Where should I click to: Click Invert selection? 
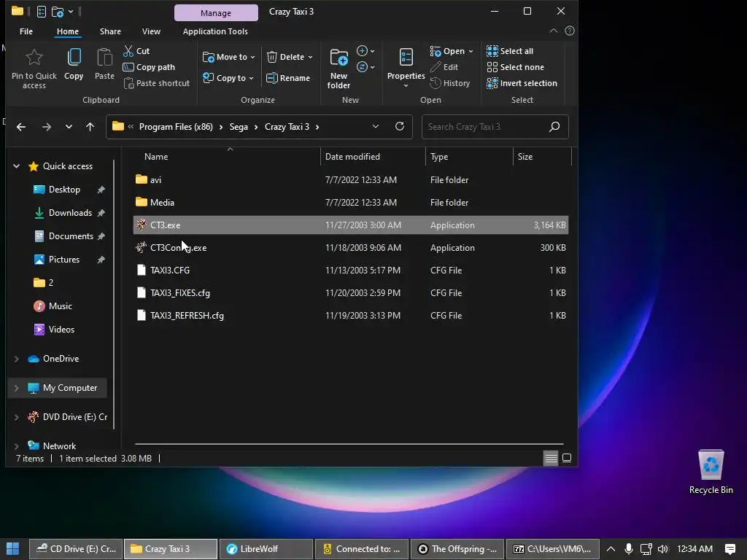pos(522,83)
